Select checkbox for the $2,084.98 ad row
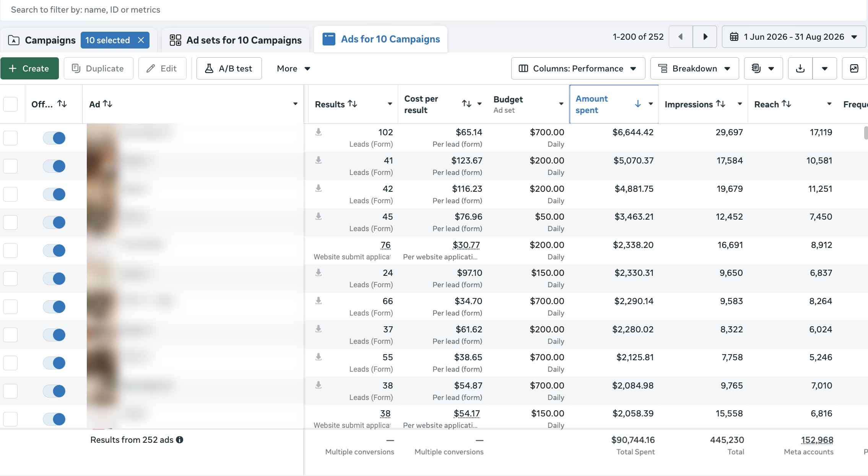 10,391
